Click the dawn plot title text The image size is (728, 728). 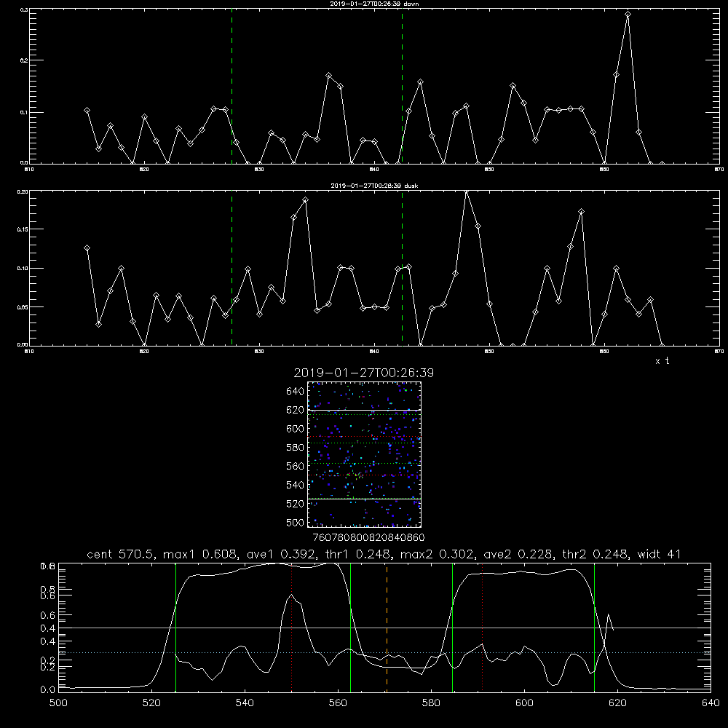pyautogui.click(x=374, y=4)
